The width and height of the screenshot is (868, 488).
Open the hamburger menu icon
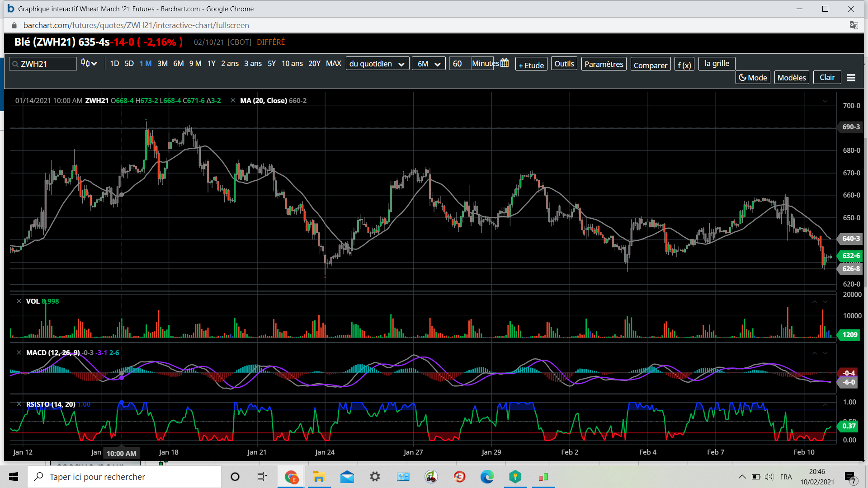point(851,78)
